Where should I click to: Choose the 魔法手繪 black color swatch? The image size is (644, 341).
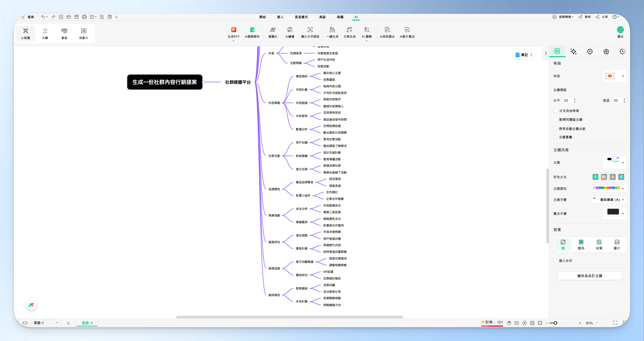pyautogui.click(x=613, y=212)
